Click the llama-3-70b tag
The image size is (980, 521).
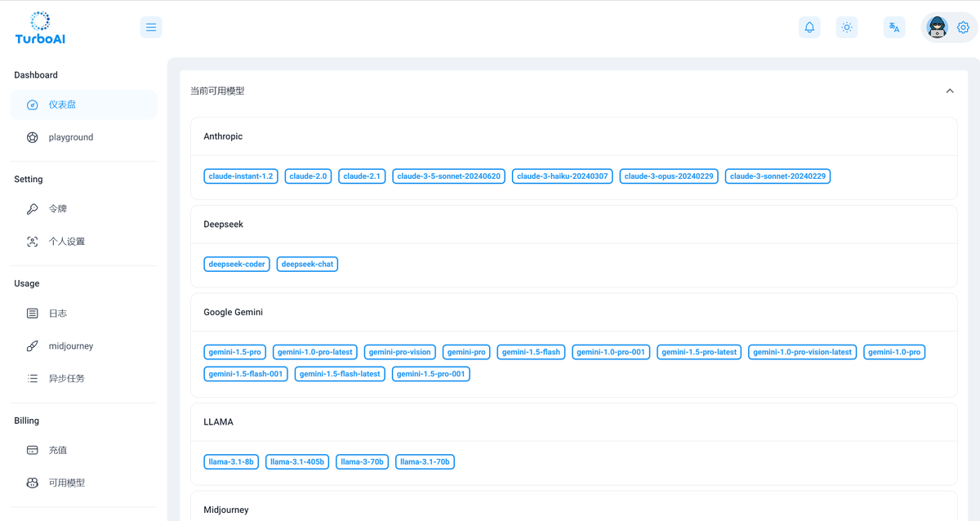(363, 462)
